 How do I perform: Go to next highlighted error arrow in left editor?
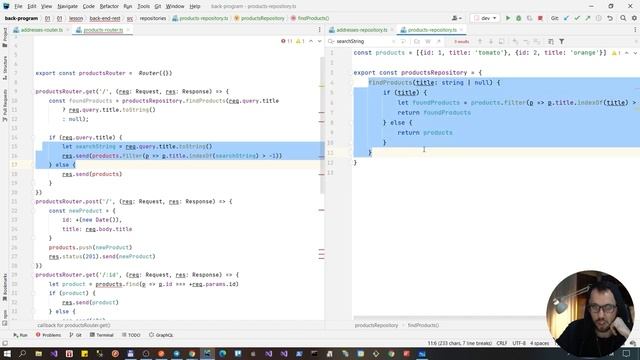(x=319, y=41)
